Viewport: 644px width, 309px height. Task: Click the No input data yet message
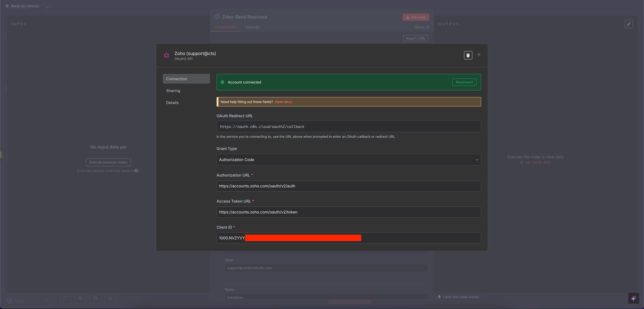[x=108, y=147]
